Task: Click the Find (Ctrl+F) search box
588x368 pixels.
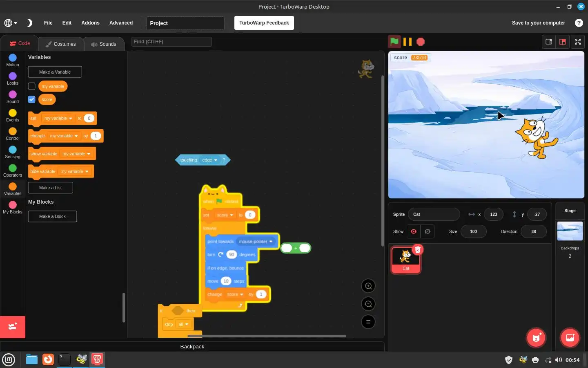Action: [x=171, y=42]
